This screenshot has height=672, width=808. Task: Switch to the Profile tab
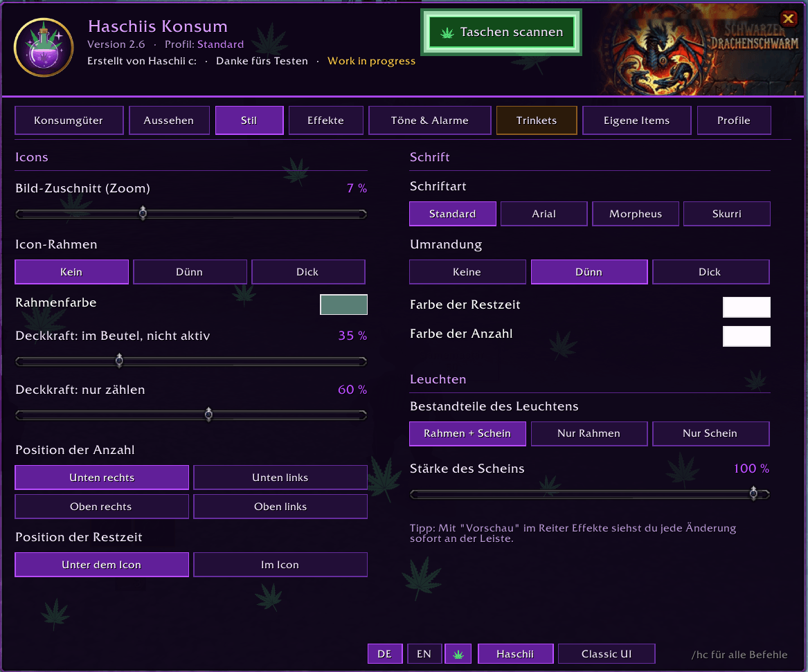tap(734, 120)
